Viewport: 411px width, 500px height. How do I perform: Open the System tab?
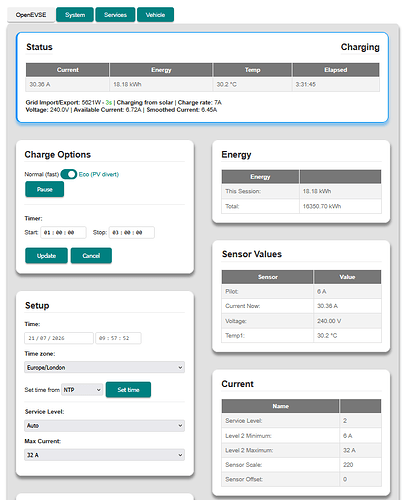[x=75, y=15]
